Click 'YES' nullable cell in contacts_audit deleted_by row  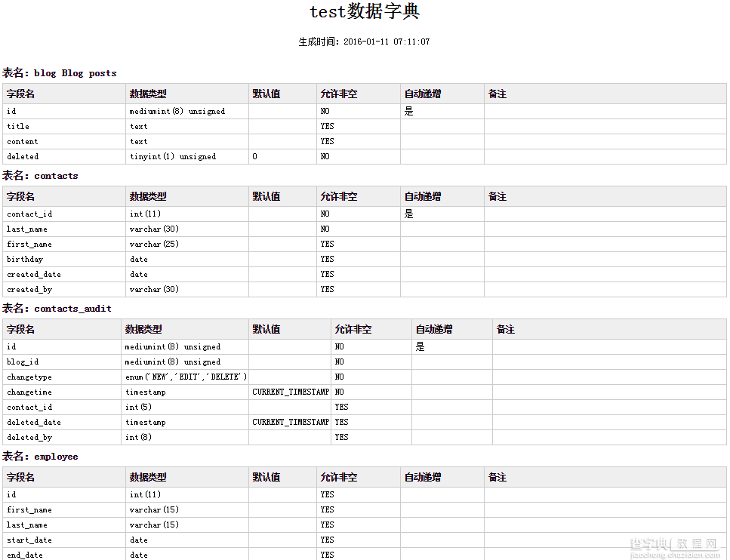tap(371, 438)
